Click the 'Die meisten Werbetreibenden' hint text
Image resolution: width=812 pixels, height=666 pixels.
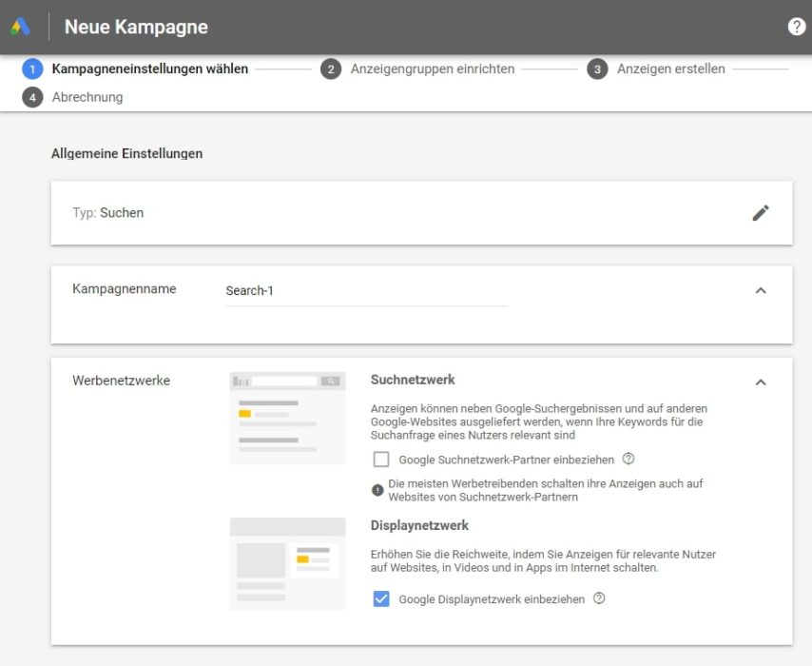pos(546,490)
